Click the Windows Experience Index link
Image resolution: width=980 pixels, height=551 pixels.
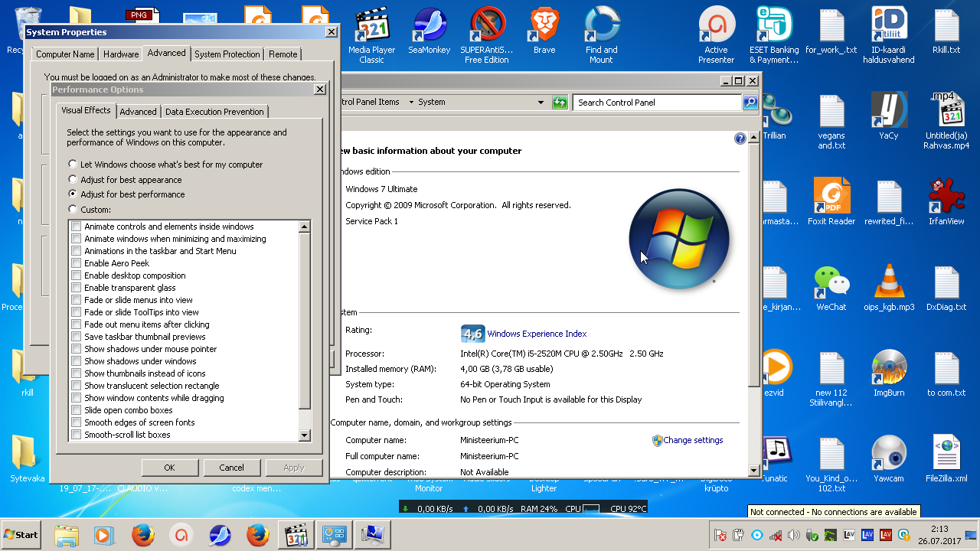tap(537, 334)
